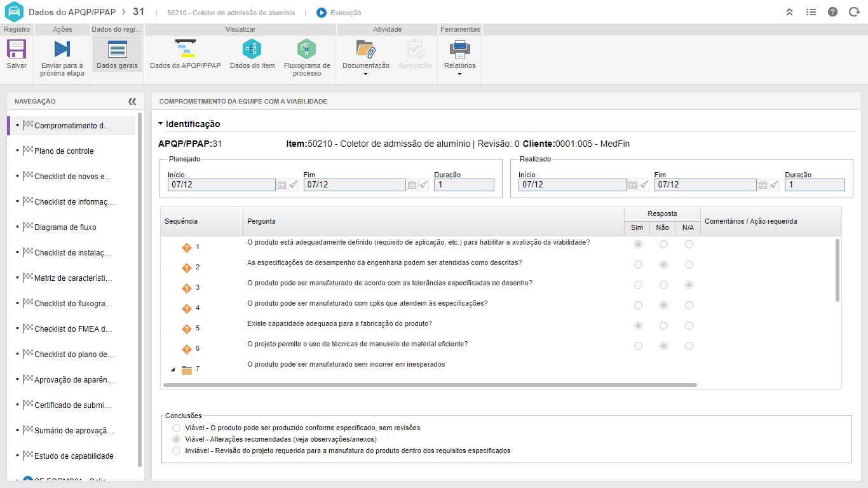
Task: Collapse the header with double chevron up icon
Action: coord(790,12)
